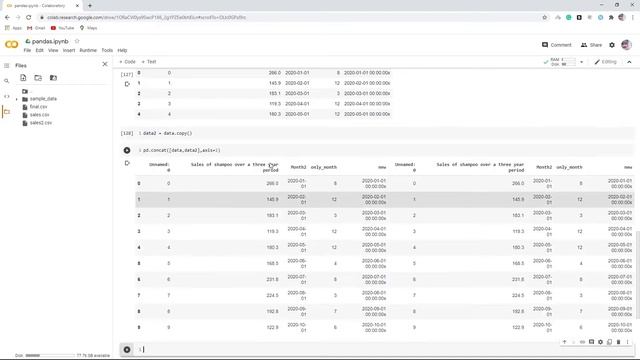Click the notebook vertical scrollbar

click(638, 274)
